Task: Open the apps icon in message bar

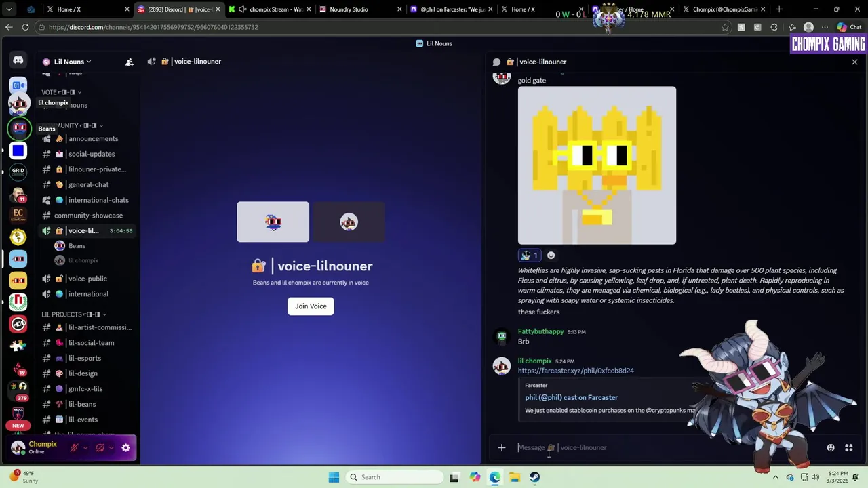Action: tap(848, 447)
